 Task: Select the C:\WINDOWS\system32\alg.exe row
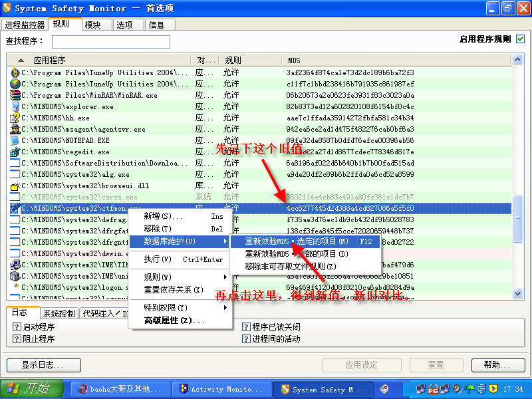click(259, 174)
